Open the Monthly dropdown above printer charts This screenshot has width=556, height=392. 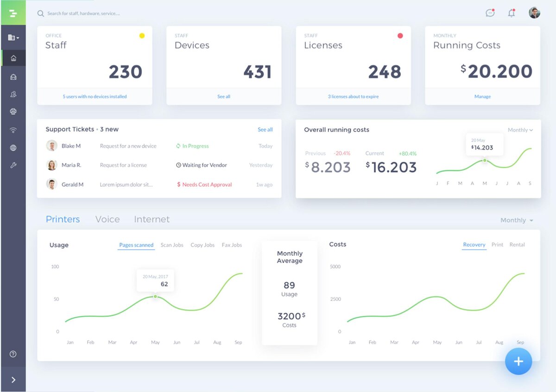[x=517, y=220]
